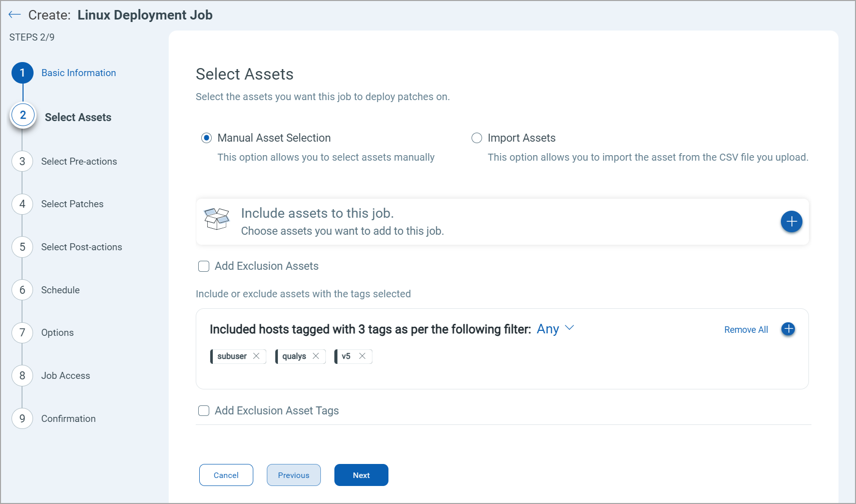856x504 pixels.
Task: Click the back arrow beside Create heading
Action: [15, 15]
